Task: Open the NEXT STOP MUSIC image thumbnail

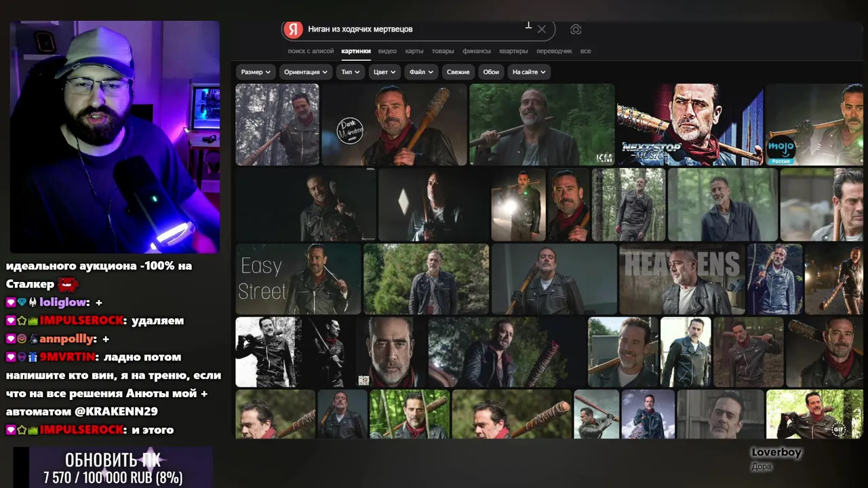Action: coord(690,125)
